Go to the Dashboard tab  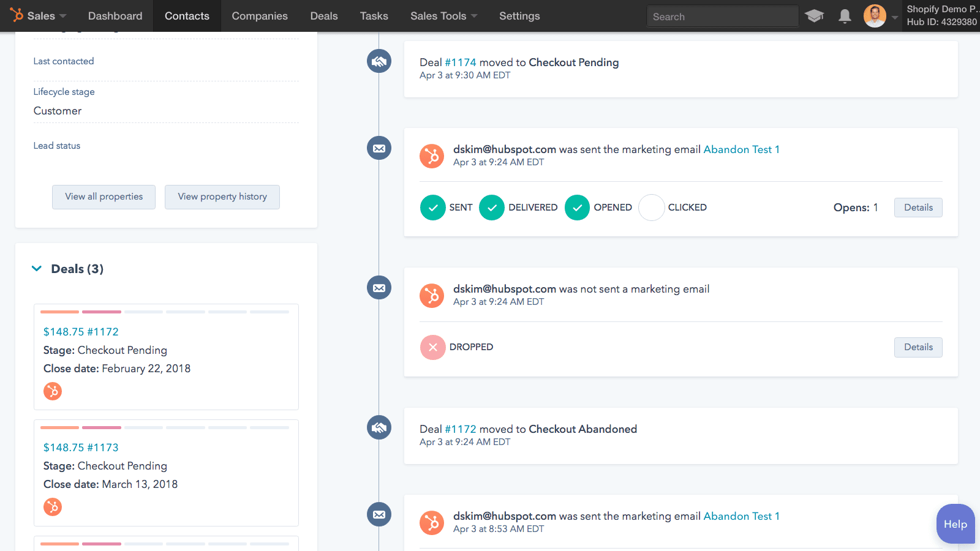point(115,16)
